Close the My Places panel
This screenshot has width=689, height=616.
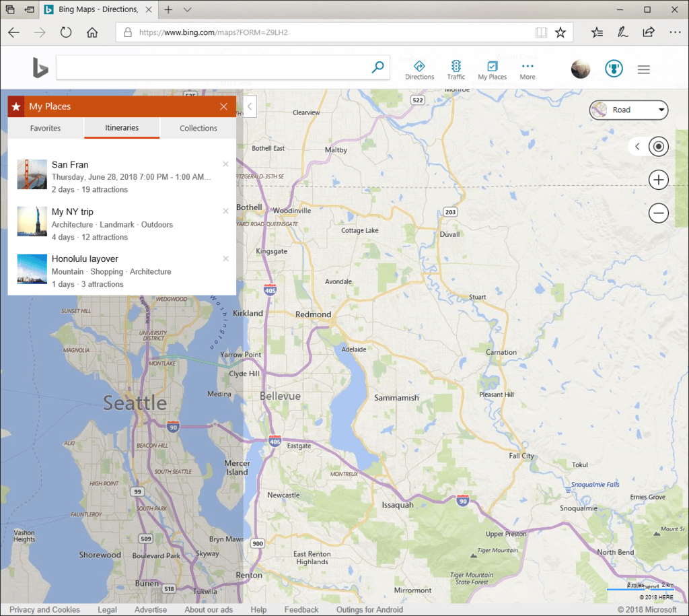pos(223,106)
